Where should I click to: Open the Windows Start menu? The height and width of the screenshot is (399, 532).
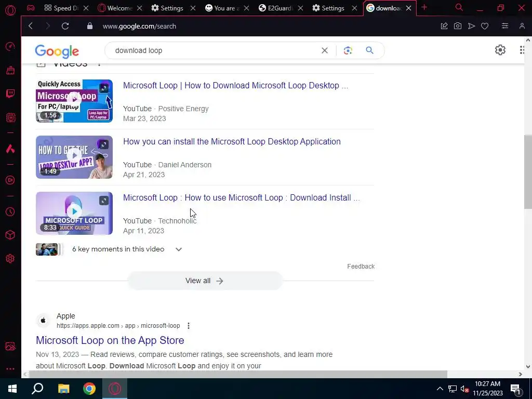(x=12, y=389)
